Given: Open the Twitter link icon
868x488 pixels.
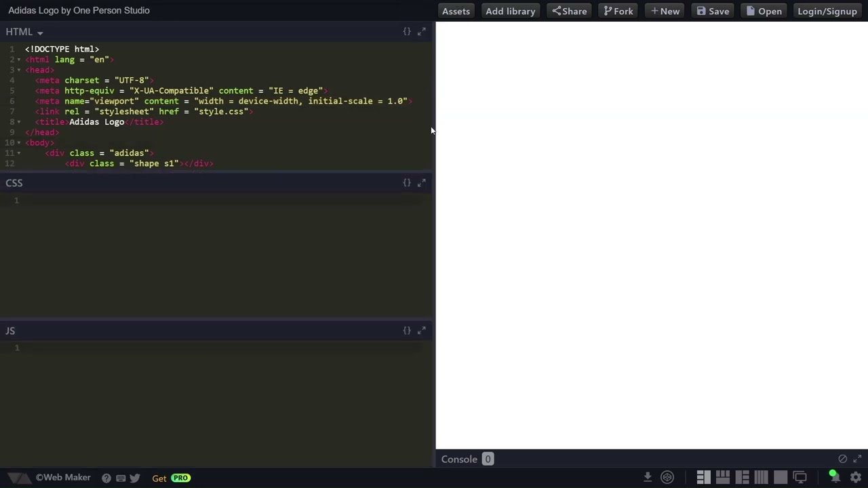Looking at the screenshot, I should coord(135,478).
